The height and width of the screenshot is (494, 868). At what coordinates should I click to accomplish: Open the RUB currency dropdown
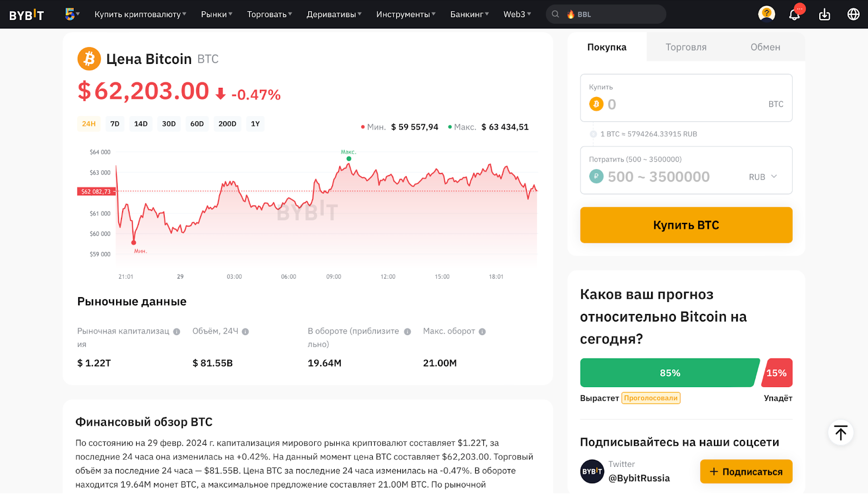763,176
